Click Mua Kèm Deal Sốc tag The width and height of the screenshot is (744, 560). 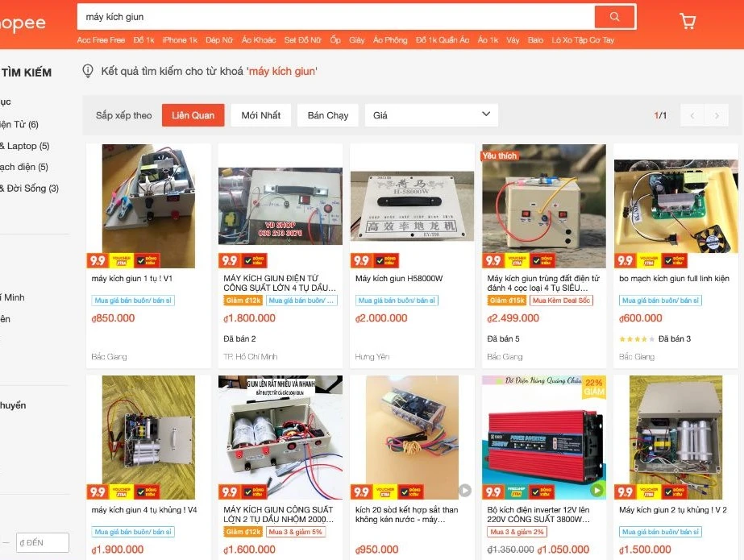(561, 301)
